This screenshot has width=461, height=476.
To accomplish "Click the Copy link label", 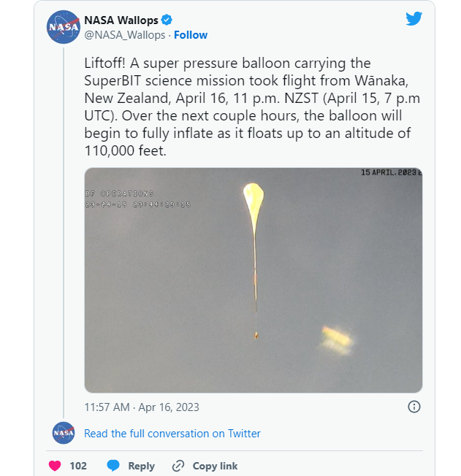I will pyautogui.click(x=215, y=466).
